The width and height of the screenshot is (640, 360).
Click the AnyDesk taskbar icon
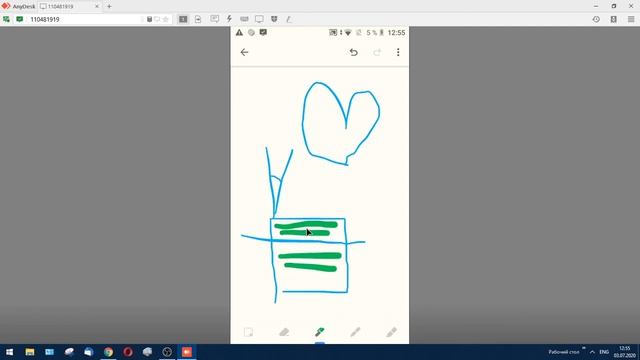[187, 352]
